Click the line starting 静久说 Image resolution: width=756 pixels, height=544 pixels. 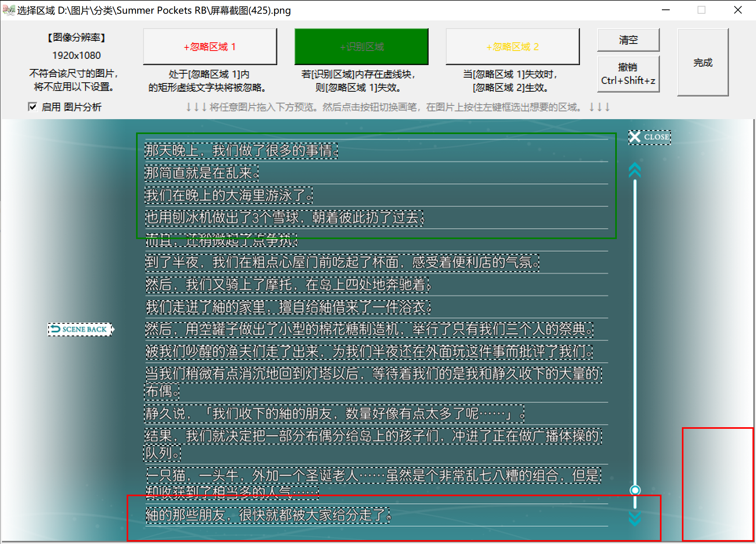point(334,413)
